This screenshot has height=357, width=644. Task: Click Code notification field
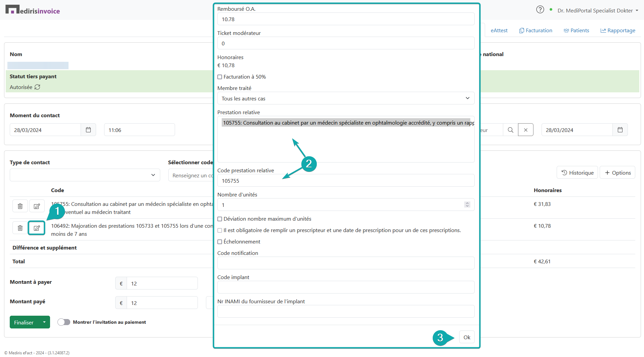[x=346, y=263]
